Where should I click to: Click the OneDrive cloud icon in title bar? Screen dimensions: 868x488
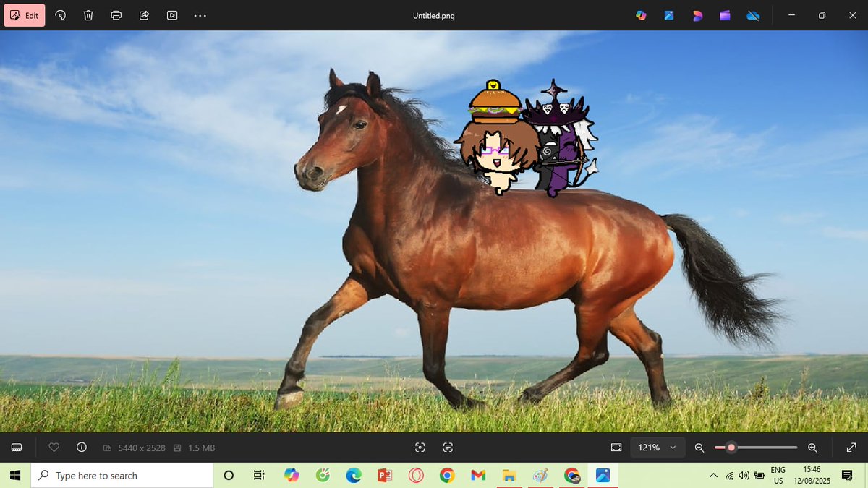pyautogui.click(x=753, y=15)
